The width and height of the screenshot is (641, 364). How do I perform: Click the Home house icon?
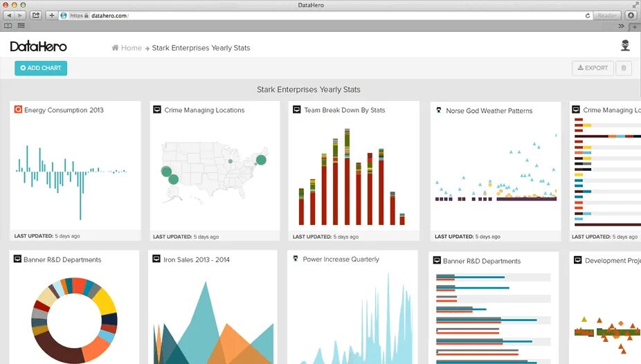pyautogui.click(x=116, y=48)
